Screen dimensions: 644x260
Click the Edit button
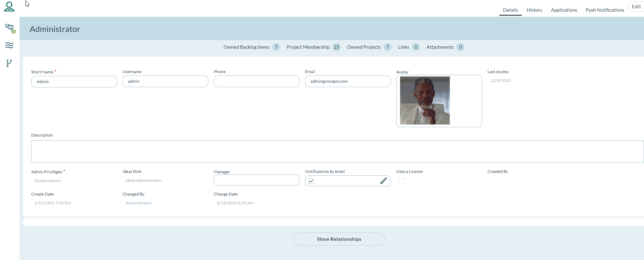coord(636,7)
